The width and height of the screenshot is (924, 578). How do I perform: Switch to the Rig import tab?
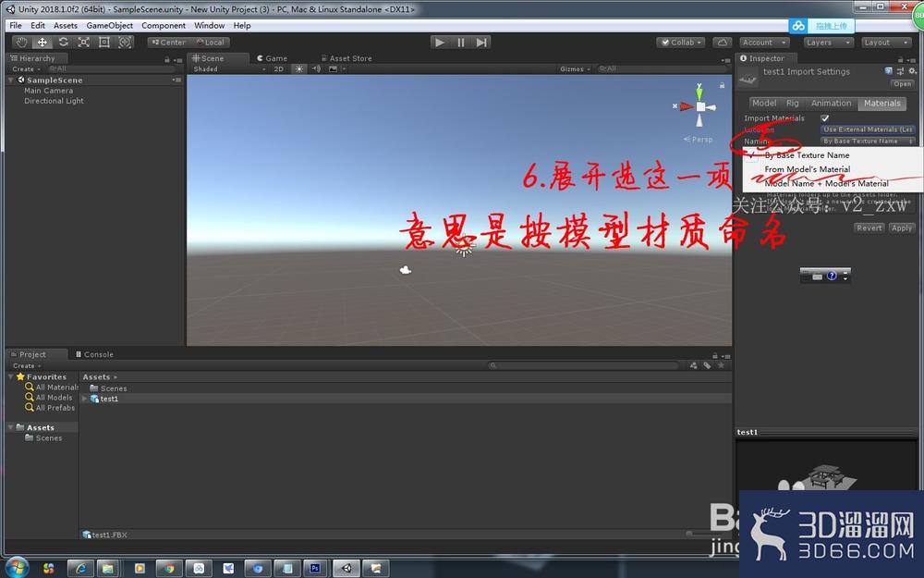coord(793,104)
